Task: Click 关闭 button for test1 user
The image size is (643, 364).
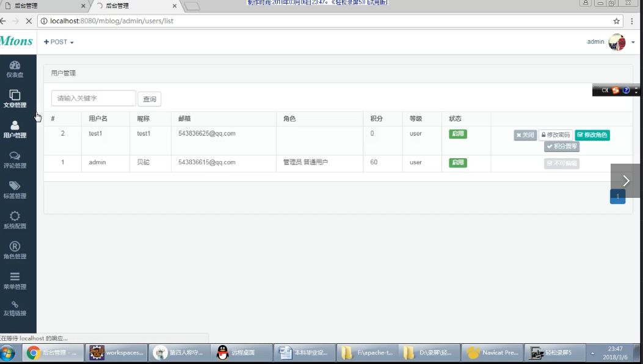Action: [525, 135]
